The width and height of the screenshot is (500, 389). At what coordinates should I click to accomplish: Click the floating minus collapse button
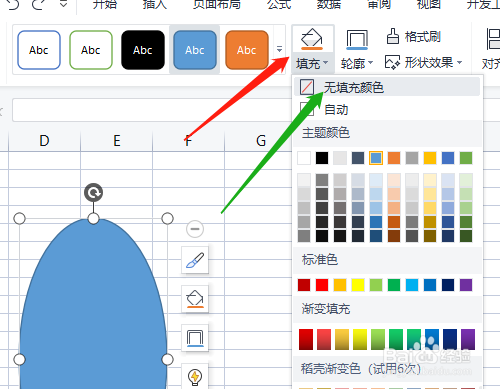tap(195, 229)
